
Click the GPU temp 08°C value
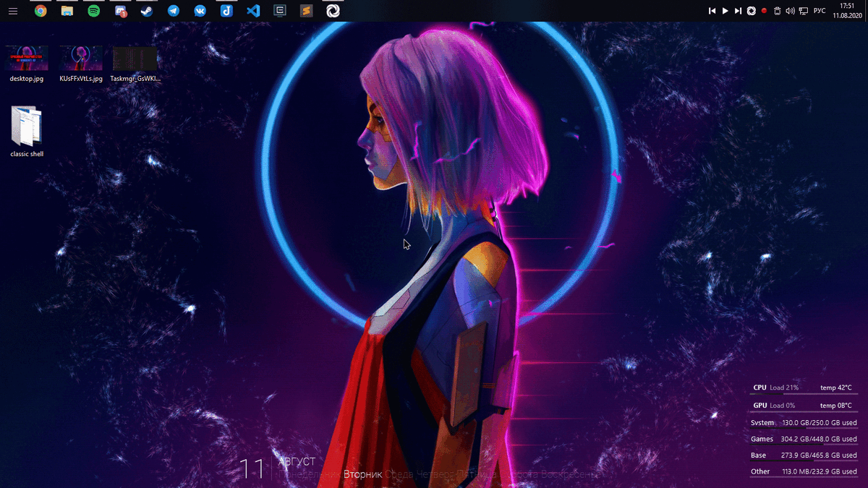point(835,406)
